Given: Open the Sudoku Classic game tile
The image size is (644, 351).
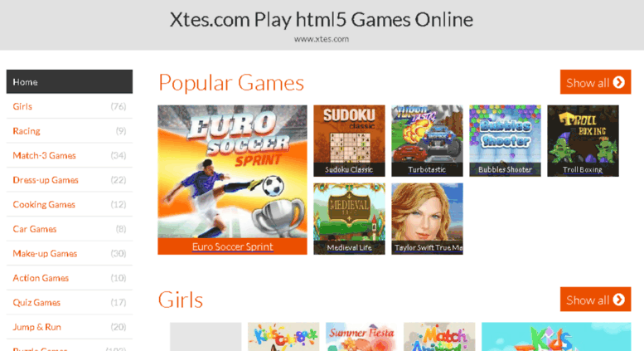Looking at the screenshot, I should [x=349, y=140].
